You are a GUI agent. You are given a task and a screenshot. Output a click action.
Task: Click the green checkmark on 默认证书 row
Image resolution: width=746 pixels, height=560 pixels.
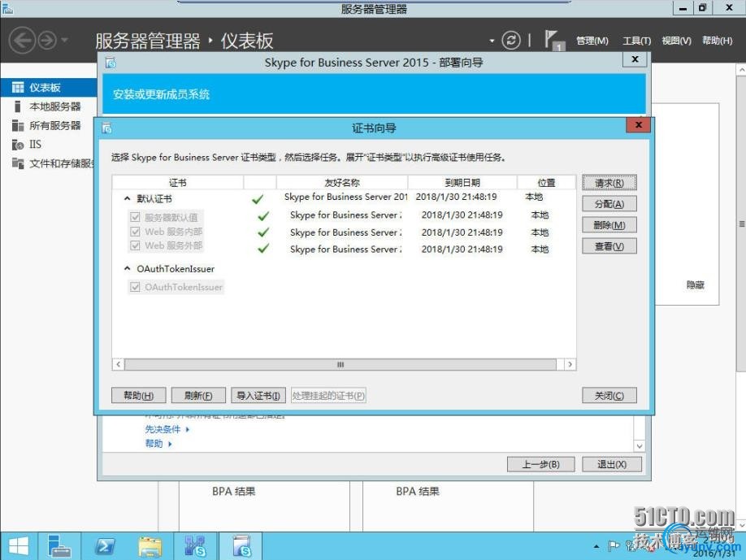point(258,199)
